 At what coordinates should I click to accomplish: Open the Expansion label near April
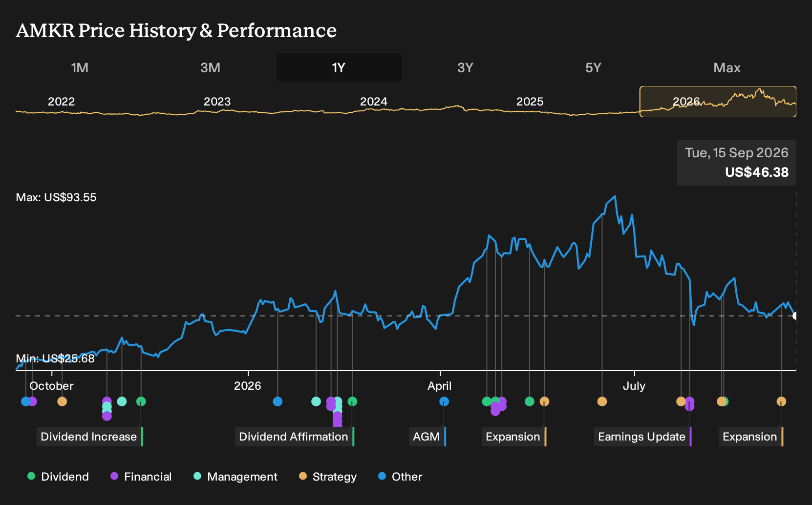[x=513, y=437]
